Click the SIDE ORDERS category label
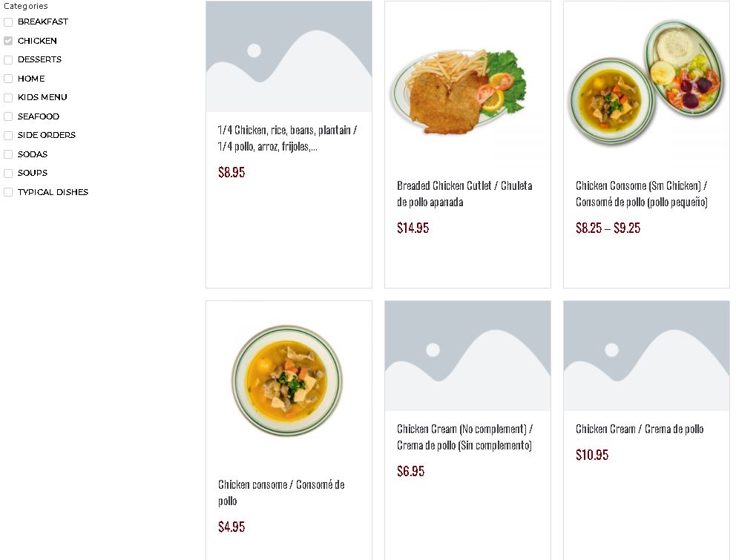The image size is (736, 560). click(46, 135)
